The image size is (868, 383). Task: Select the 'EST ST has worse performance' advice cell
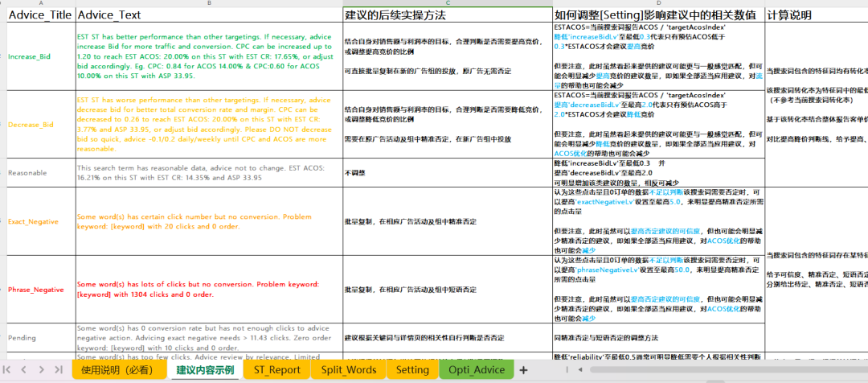coord(209,125)
